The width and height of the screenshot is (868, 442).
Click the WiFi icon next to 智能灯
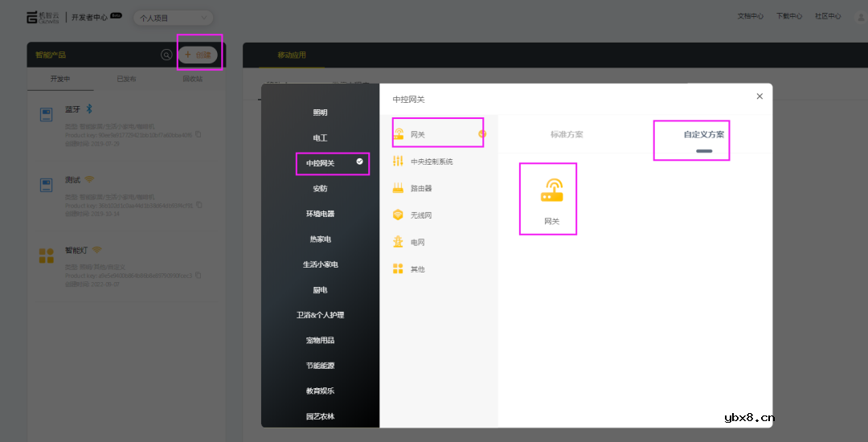97,249
